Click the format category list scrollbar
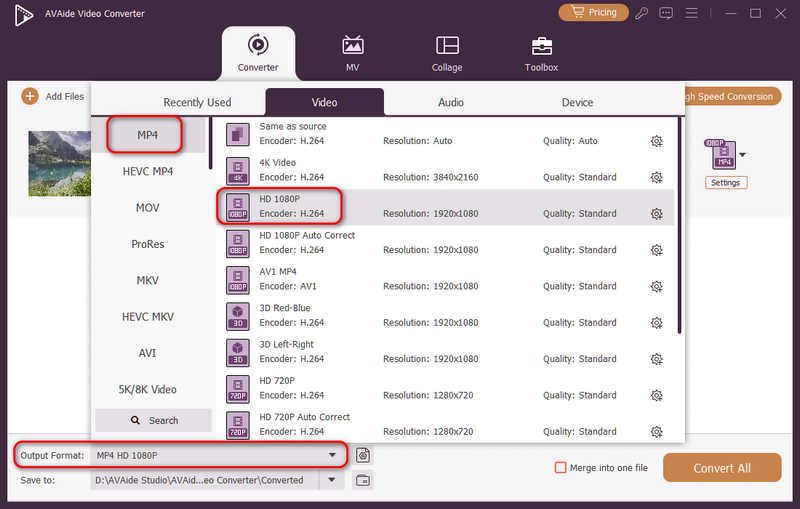The height and width of the screenshot is (509, 800). pyautogui.click(x=210, y=144)
